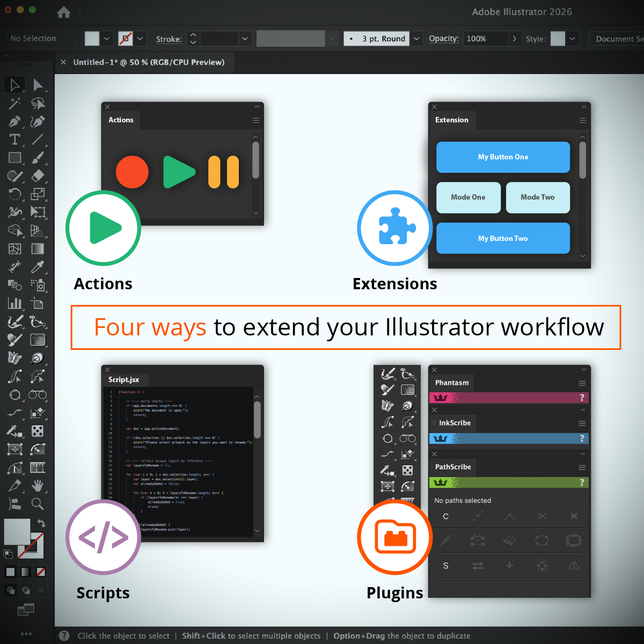This screenshot has height=644, width=644.
Task: Choose the Artboard tool
Action: point(38,304)
